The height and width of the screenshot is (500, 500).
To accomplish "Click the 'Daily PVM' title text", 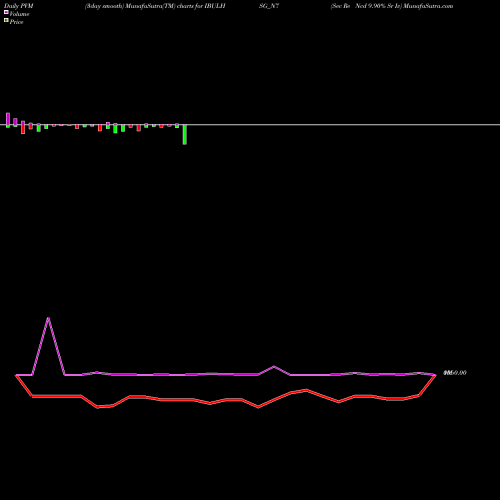I will tap(19, 6).
